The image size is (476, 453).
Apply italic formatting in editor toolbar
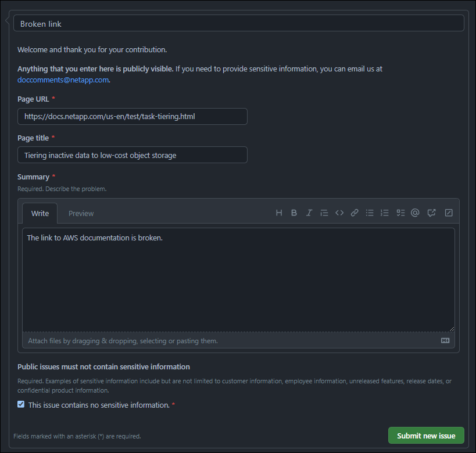[x=309, y=213]
